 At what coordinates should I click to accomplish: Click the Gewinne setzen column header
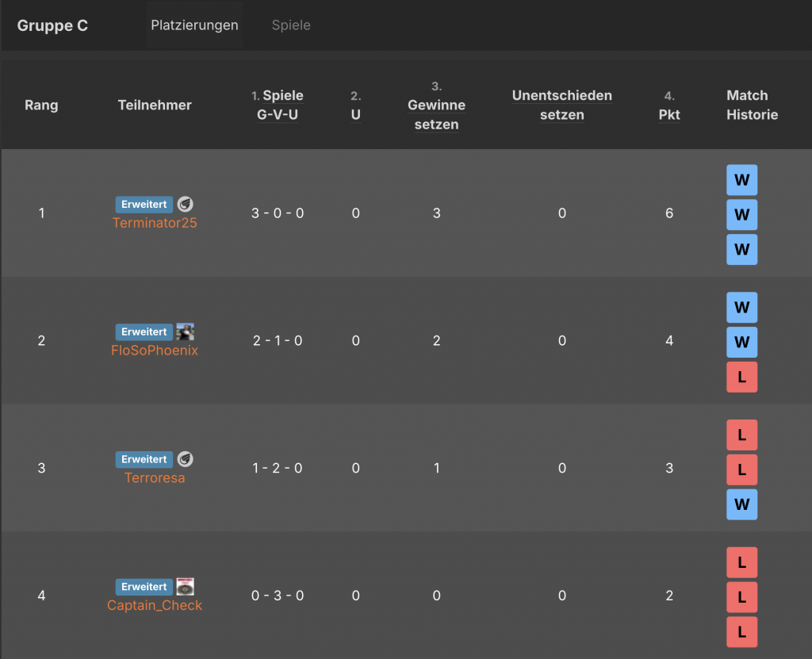point(436,114)
